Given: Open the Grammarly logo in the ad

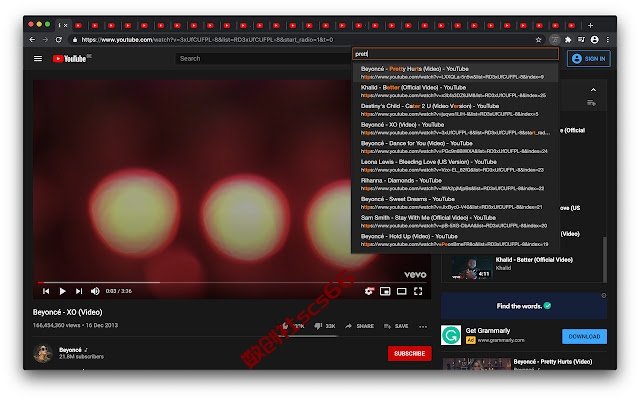Looking at the screenshot, I should pyautogui.click(x=451, y=335).
